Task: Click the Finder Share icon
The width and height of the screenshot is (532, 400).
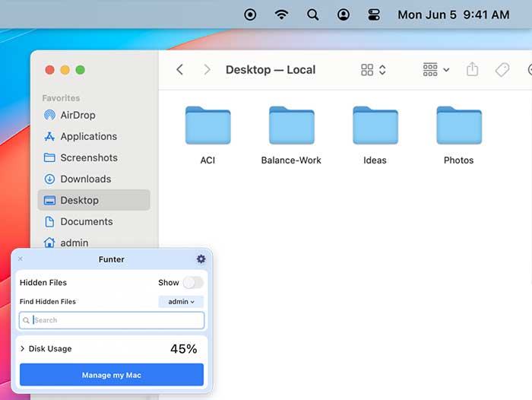Action: 472,69
